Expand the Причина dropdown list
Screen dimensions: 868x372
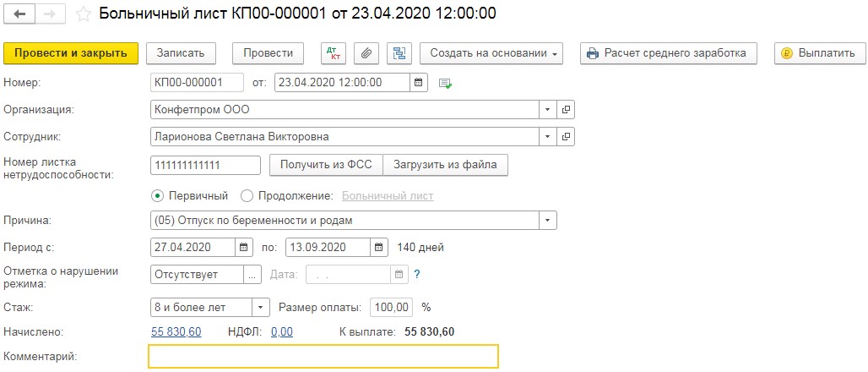[x=548, y=221]
